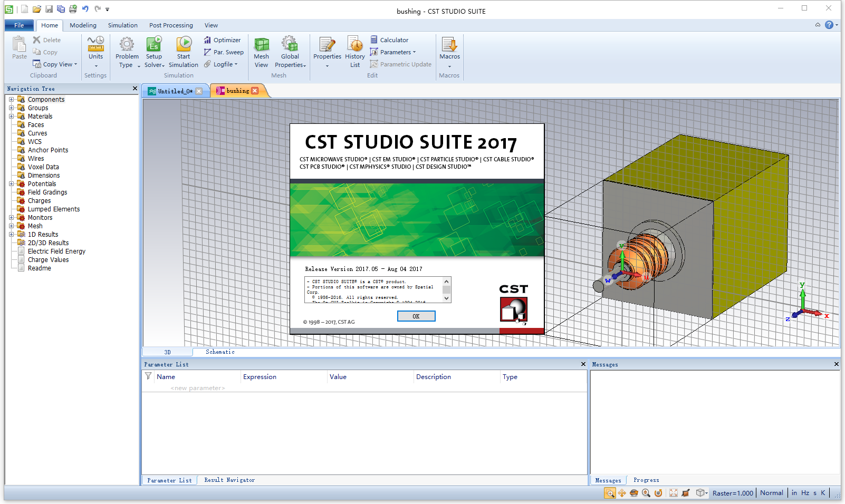This screenshot has height=504, width=845.
Task: Close the bushing document tab
Action: 255,91
